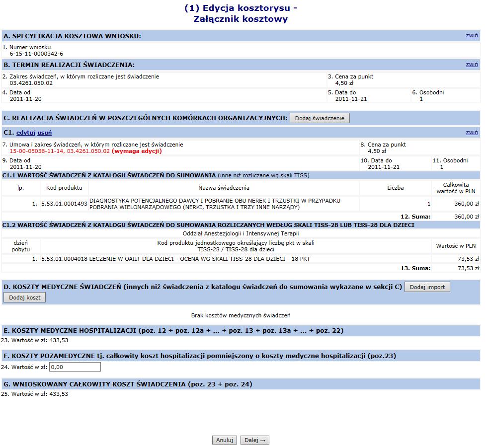The width and height of the screenshot is (487, 448).
Task: Click the dzień pobytu column header
Action: pos(21,246)
